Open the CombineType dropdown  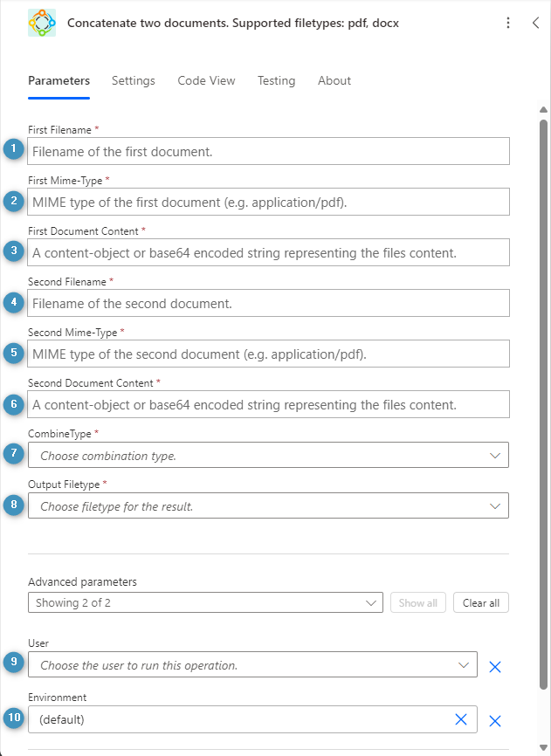click(x=268, y=455)
